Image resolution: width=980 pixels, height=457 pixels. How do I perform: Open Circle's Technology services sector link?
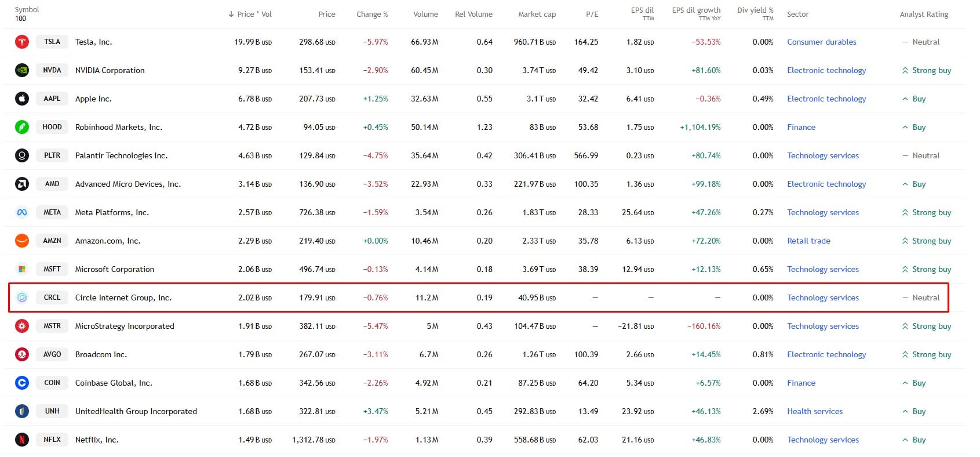[823, 298]
